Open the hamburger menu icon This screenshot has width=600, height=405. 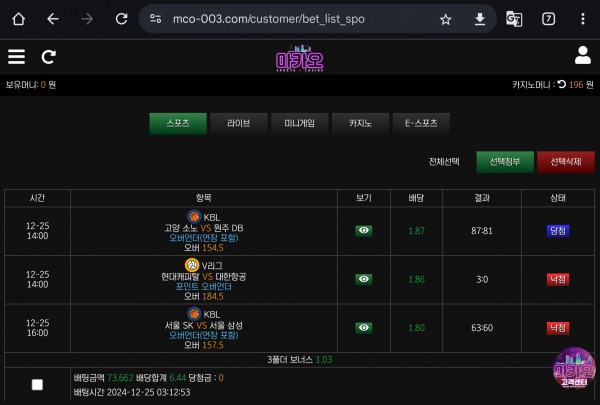click(x=16, y=57)
